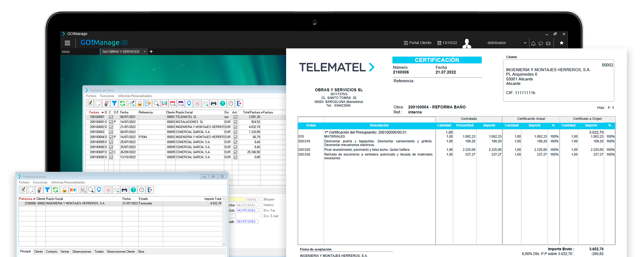Click the padlock icon in Facturas de Obra
Screen dimensions: 644x257
point(140,103)
